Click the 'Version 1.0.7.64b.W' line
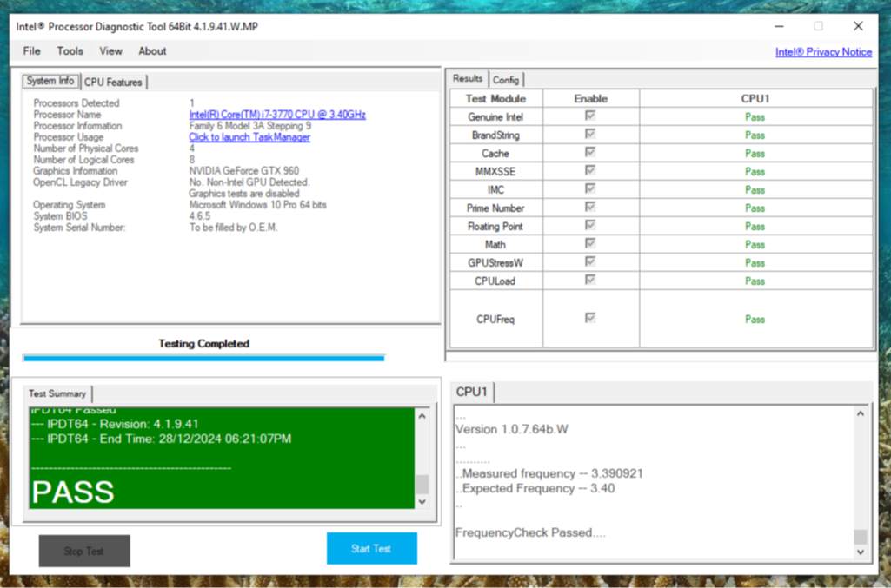 (x=512, y=429)
